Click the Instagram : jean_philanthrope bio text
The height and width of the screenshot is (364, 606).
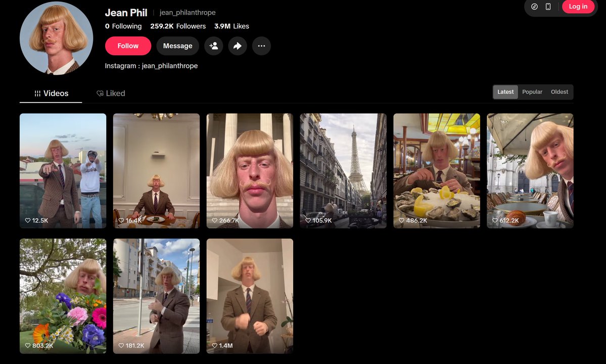[x=151, y=66]
